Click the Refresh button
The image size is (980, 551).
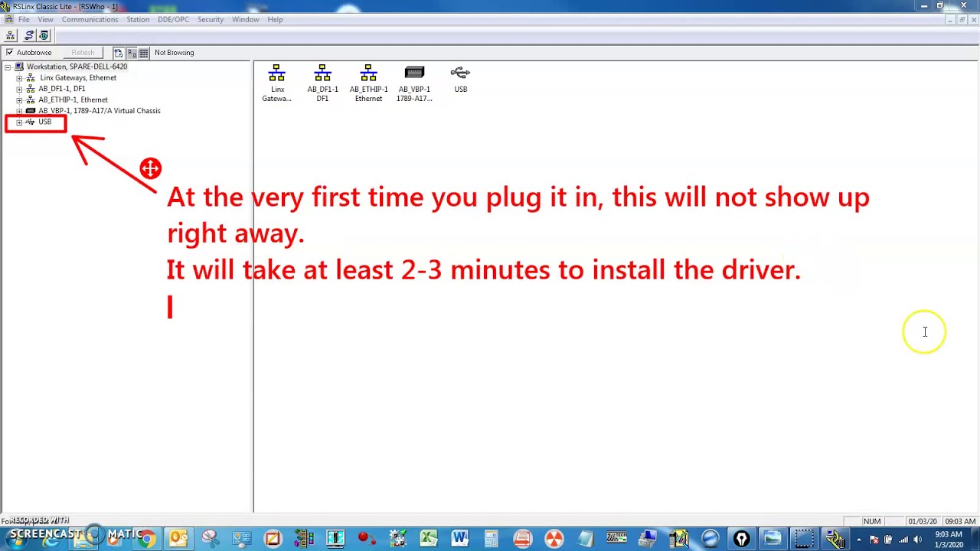83,53
